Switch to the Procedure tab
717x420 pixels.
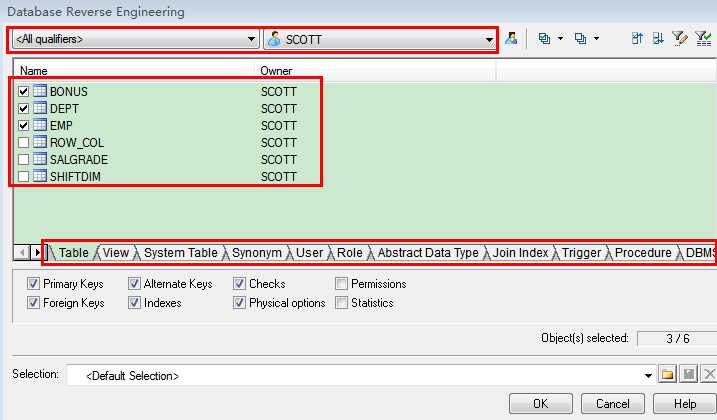(x=643, y=253)
